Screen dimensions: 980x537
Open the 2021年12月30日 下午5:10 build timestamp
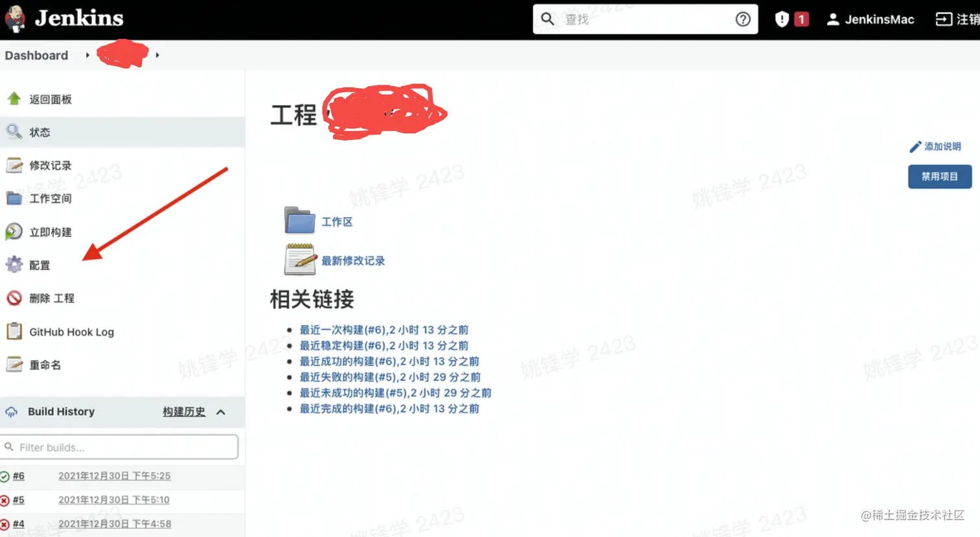pos(114,500)
